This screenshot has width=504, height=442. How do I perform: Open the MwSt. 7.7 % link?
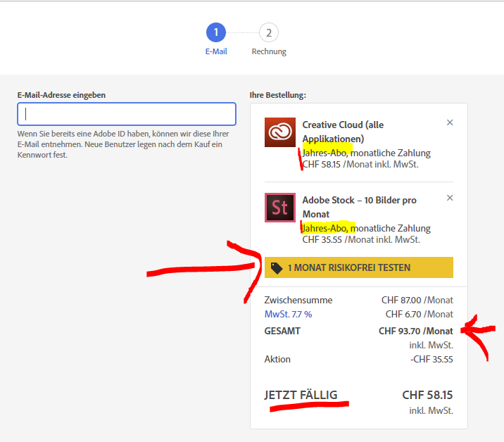[x=288, y=314]
